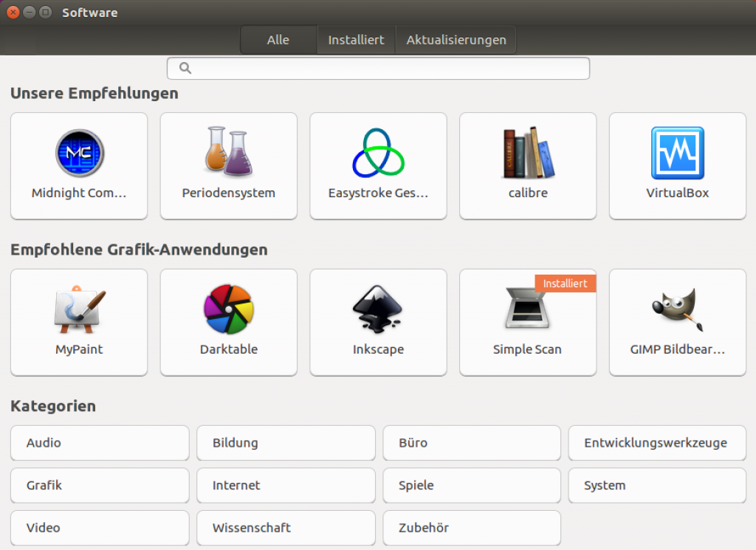Switch to the Installiert tab
This screenshot has height=550, width=756.
coord(356,39)
